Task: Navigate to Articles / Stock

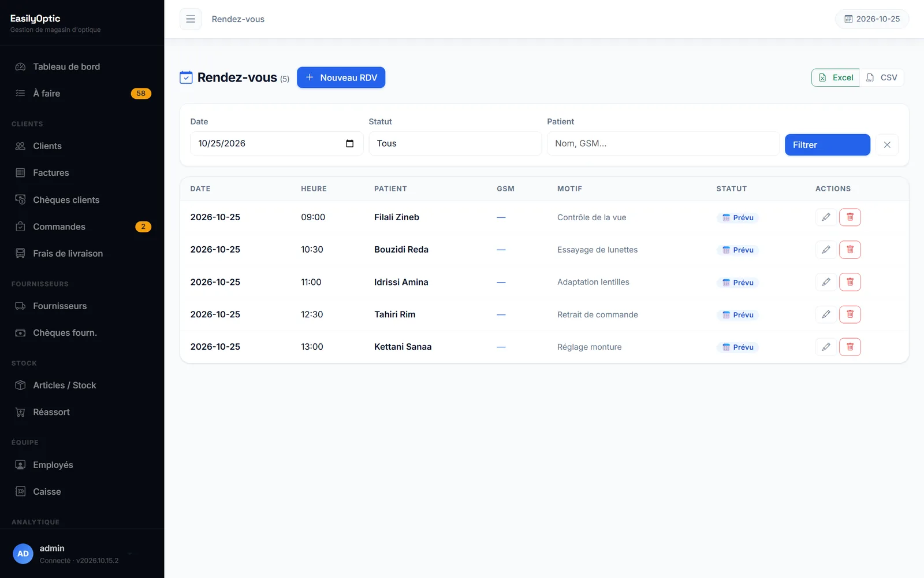Action: [x=82, y=385]
